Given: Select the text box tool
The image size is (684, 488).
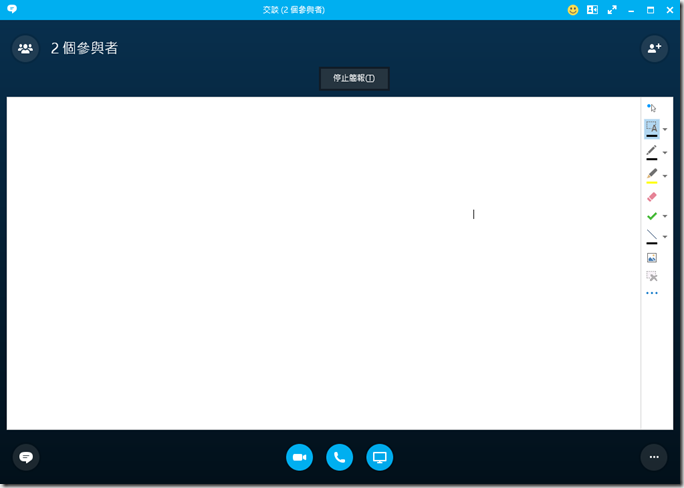Looking at the screenshot, I should tap(651, 128).
